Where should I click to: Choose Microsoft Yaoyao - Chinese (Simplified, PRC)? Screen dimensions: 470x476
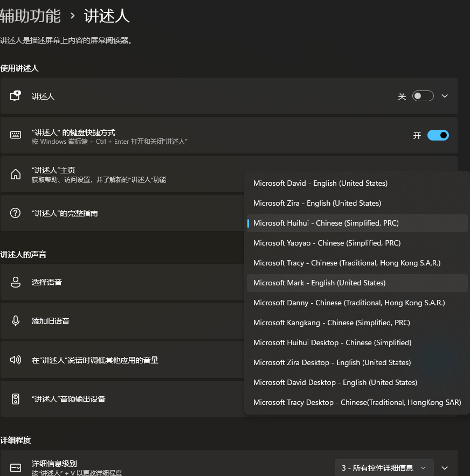tap(357, 243)
